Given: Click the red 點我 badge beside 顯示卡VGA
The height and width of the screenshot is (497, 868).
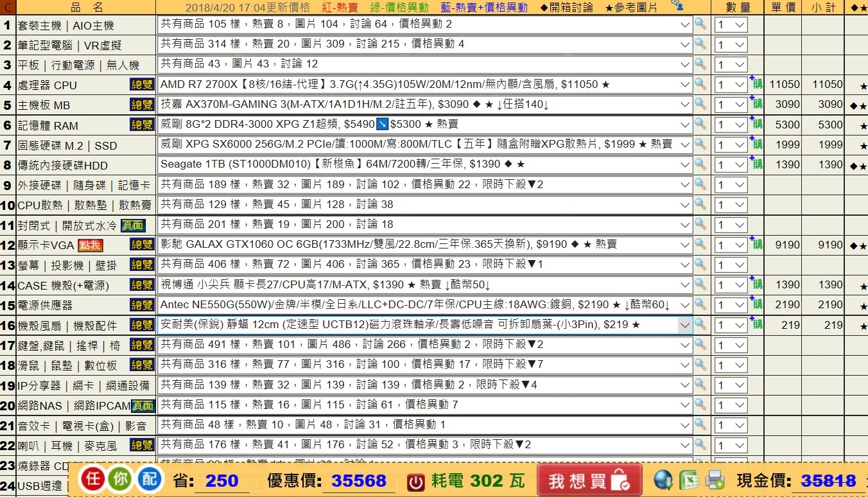Looking at the screenshot, I should [x=90, y=245].
